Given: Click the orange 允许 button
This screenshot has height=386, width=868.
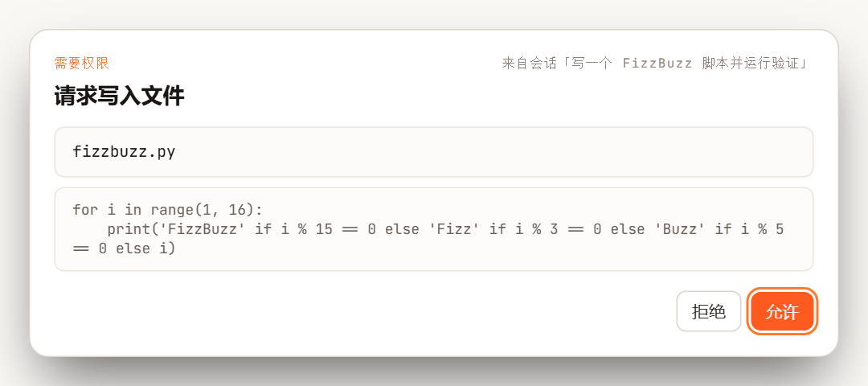Looking at the screenshot, I should 782,311.
